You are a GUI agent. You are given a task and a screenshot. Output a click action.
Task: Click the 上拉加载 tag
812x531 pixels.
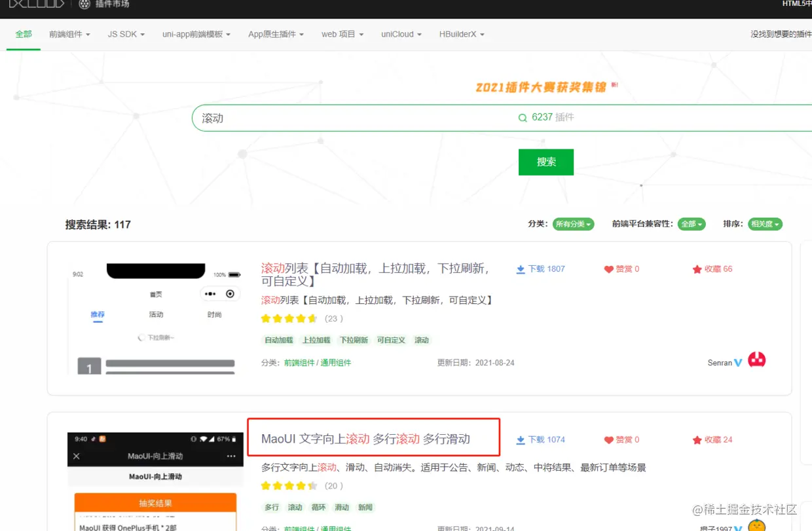click(316, 340)
